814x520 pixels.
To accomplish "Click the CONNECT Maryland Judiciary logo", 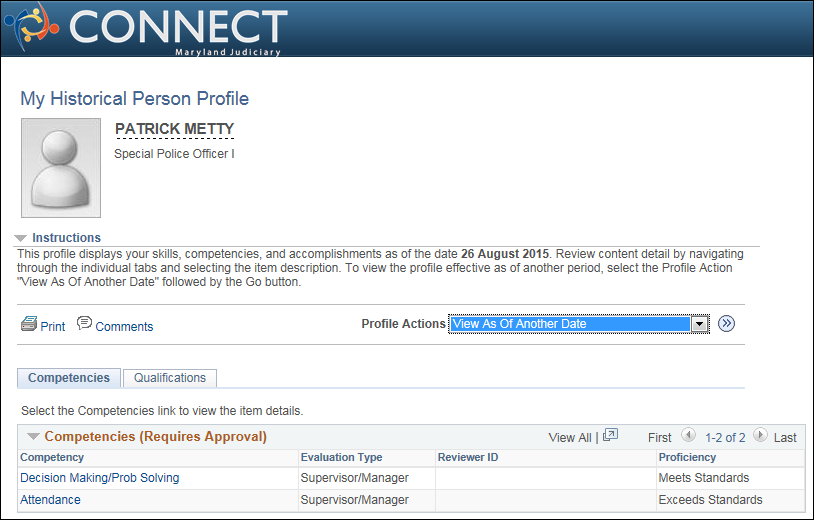I will (146, 29).
